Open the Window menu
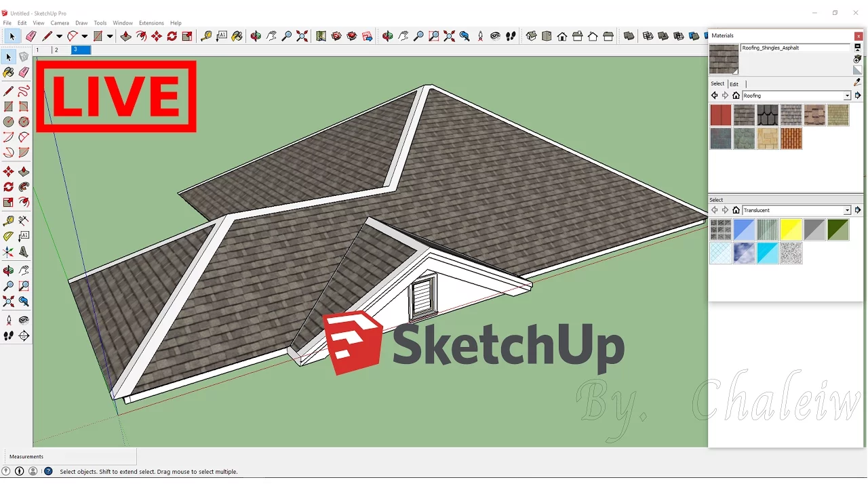The width and height of the screenshot is (868, 488). coord(123,23)
